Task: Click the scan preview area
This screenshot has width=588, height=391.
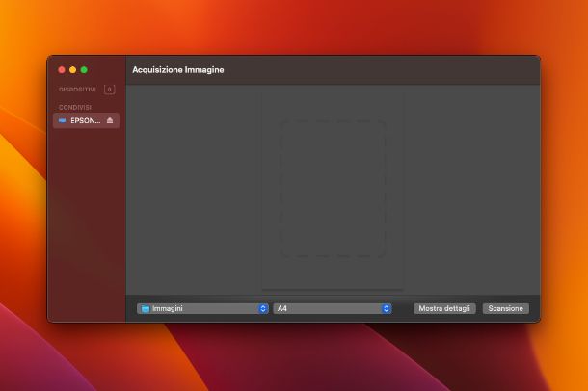Action: click(333, 189)
